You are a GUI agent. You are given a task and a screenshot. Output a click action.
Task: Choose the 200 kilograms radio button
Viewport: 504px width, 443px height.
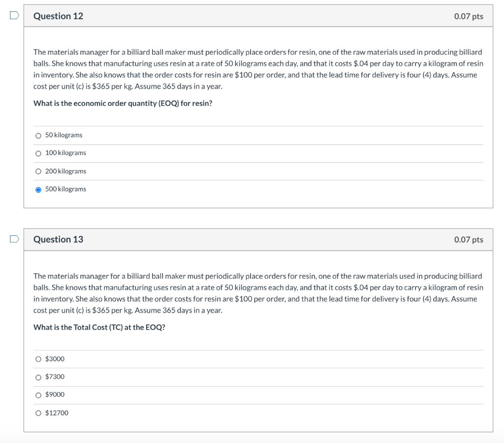38,171
